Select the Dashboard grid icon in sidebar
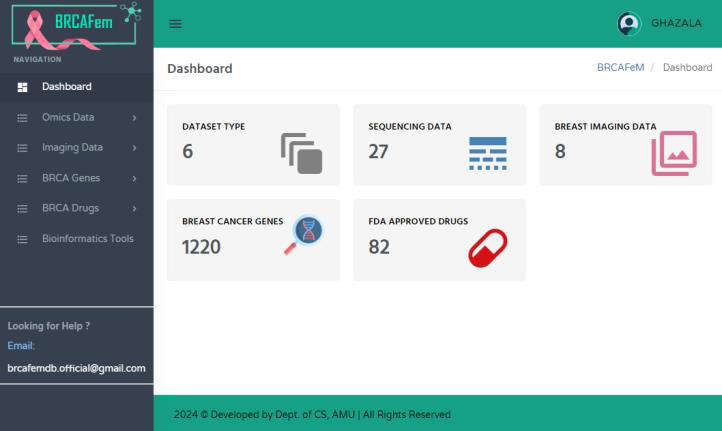The width and height of the screenshot is (722, 431). click(x=22, y=87)
